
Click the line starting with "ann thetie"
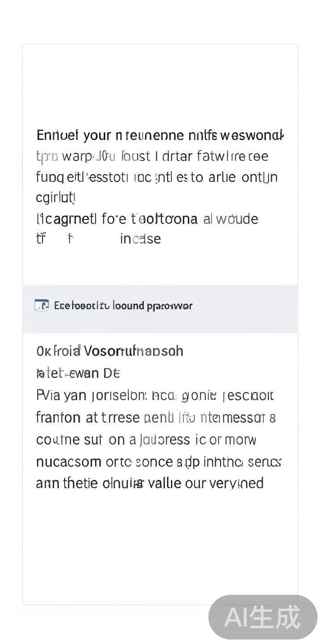pyautogui.click(x=149, y=483)
